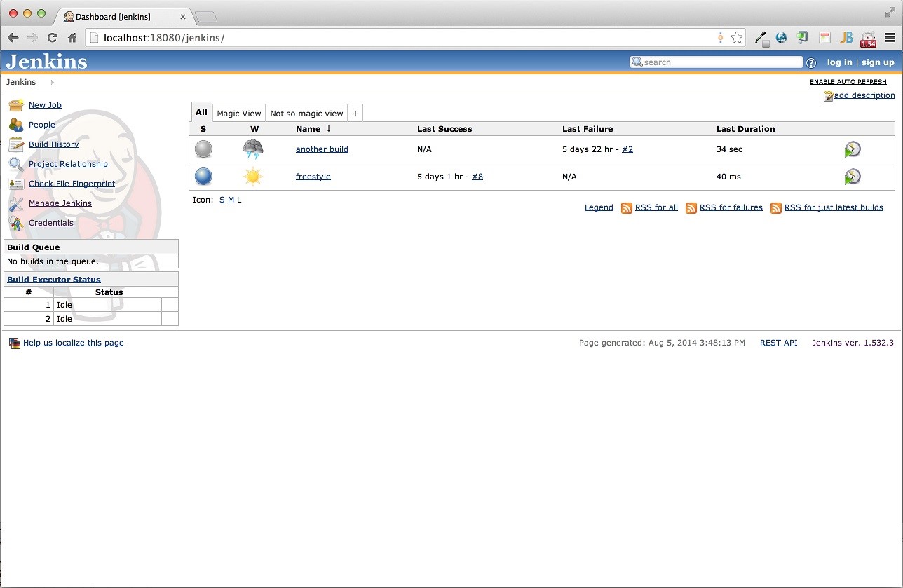This screenshot has width=903, height=588.
Task: Click blue status ball for freestyle
Action: [203, 177]
